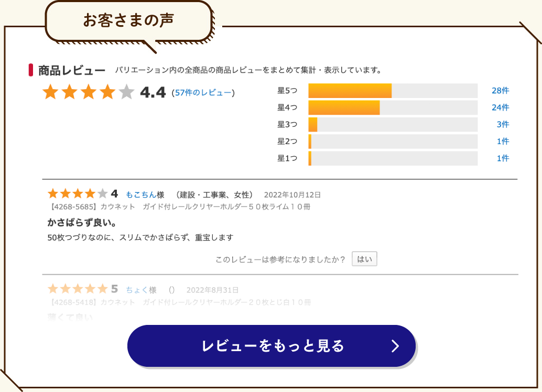Click the four-star icons on もこちん's review
The width and height of the screenshot is (542, 392).
(x=78, y=193)
